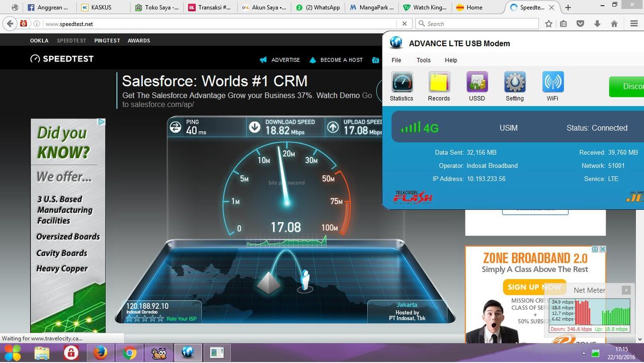Click the SPEEDTEST logo

pyautogui.click(x=62, y=59)
